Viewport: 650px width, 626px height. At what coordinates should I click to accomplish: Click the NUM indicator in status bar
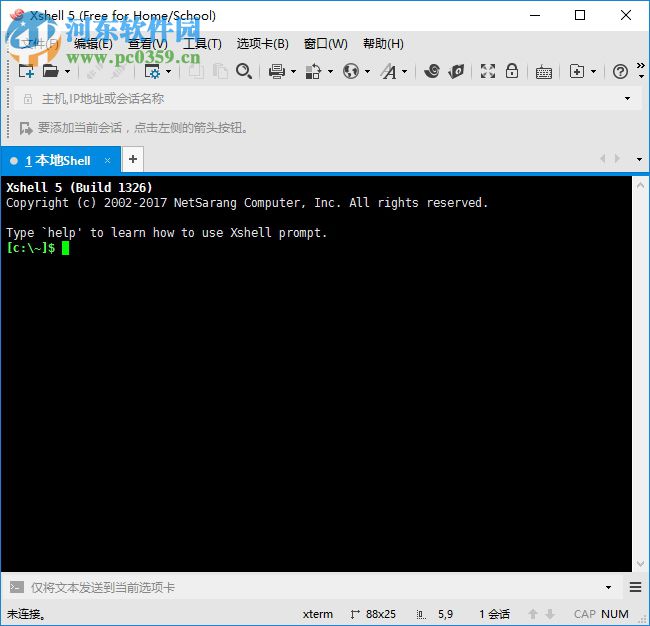click(615, 614)
